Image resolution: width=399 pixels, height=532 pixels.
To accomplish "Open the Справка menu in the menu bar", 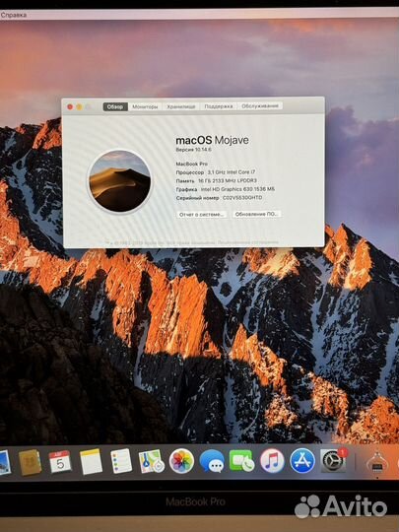I will 14,15.
